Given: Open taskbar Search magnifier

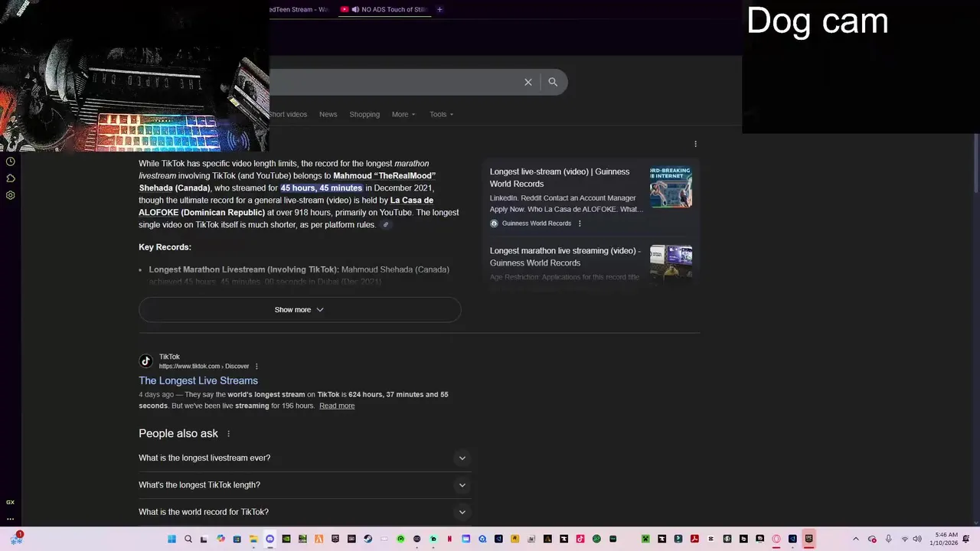Looking at the screenshot, I should 188,539.
